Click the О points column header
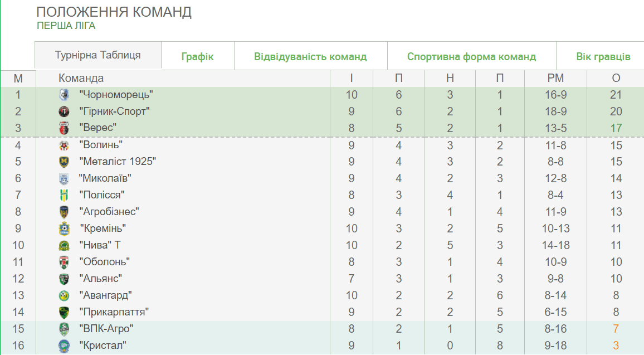 (616, 79)
